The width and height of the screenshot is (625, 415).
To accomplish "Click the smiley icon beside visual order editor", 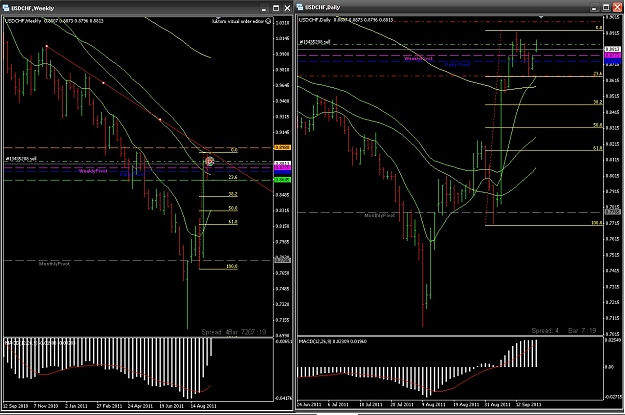I will pos(268,21).
